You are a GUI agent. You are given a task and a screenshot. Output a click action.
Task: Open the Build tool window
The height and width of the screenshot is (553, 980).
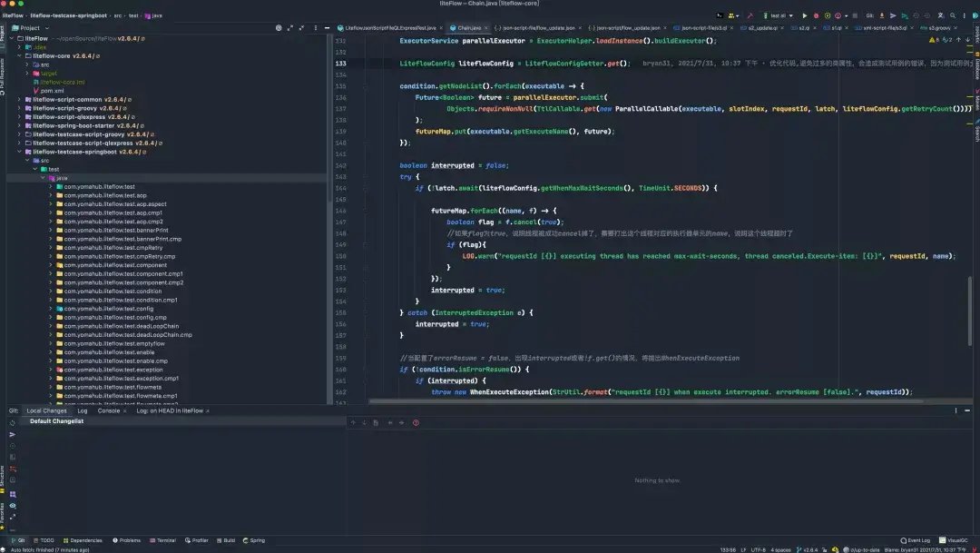coord(226,540)
